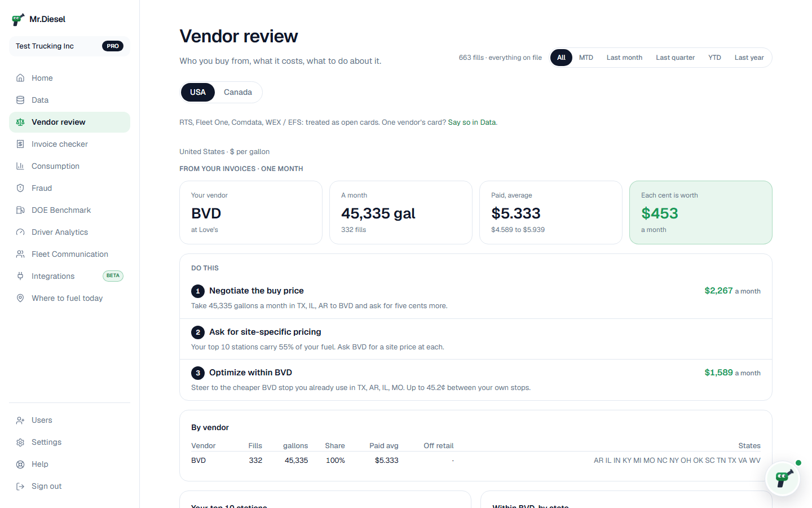Click the DOE Benchmark fuel pump icon

pos(20,210)
